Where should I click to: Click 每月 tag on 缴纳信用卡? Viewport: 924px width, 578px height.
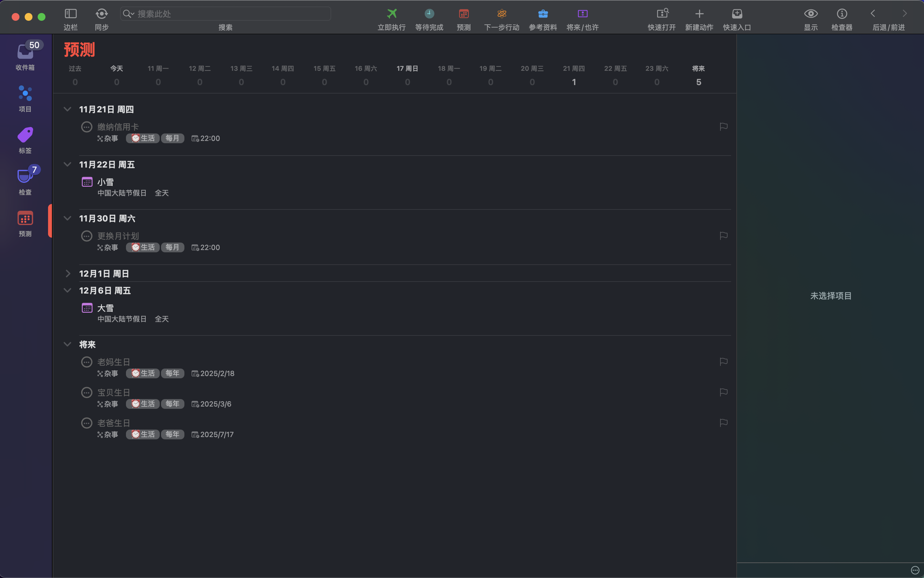point(172,138)
